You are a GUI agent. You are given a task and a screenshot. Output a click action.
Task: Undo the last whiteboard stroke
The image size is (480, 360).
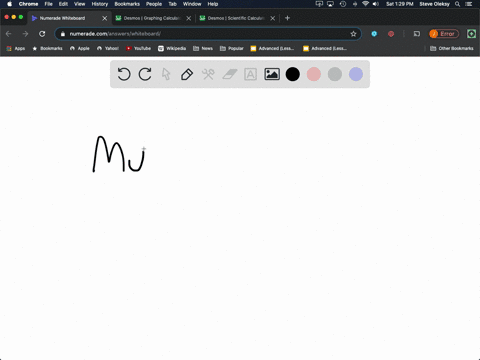(x=124, y=74)
